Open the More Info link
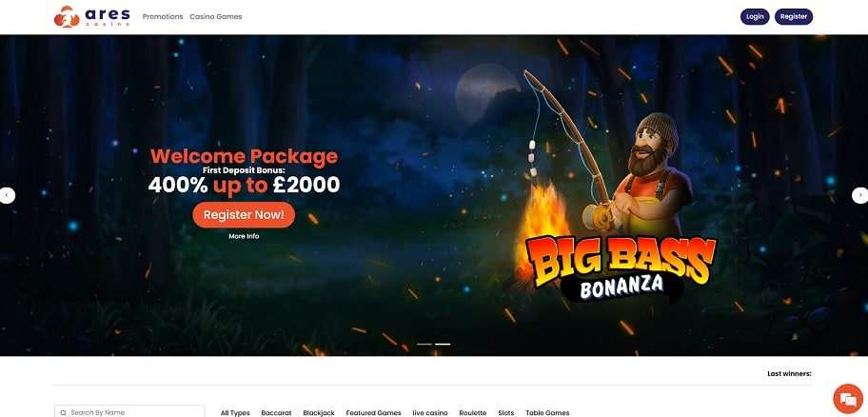 pyautogui.click(x=244, y=236)
